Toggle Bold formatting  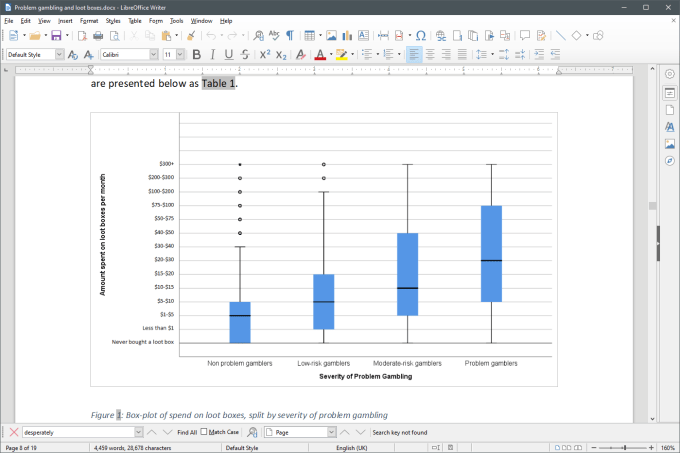pyautogui.click(x=196, y=54)
